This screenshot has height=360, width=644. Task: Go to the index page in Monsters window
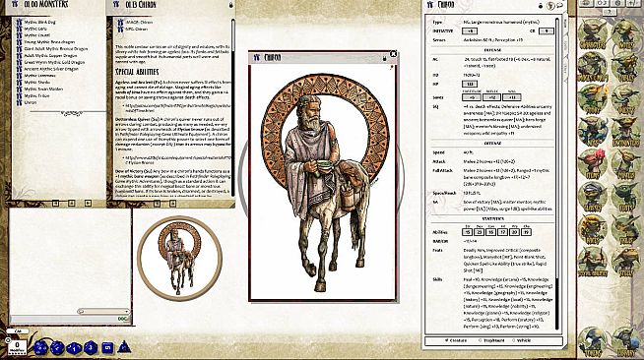(72, 203)
